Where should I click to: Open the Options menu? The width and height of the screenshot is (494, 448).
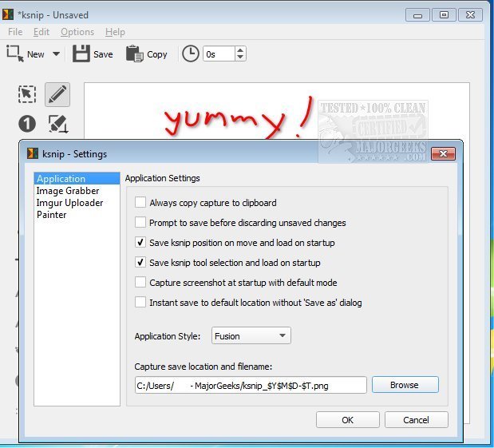coord(77,32)
